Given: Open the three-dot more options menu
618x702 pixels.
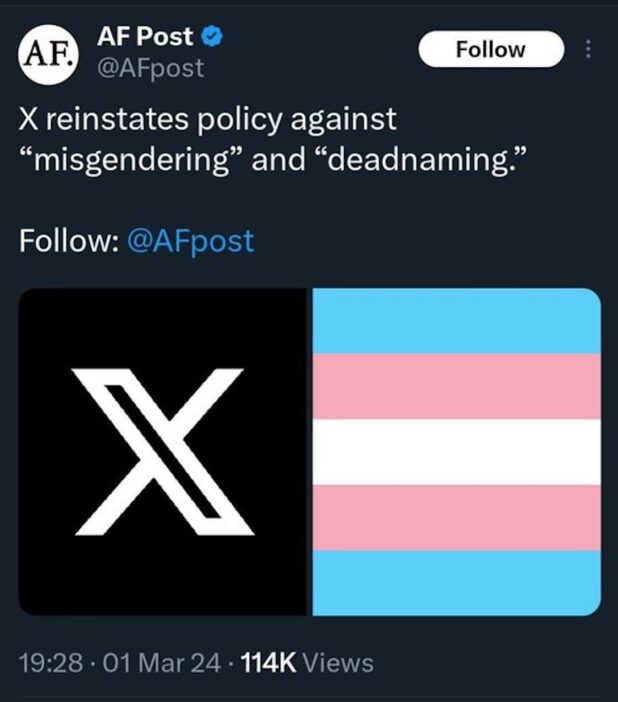Looking at the screenshot, I should [x=588, y=49].
